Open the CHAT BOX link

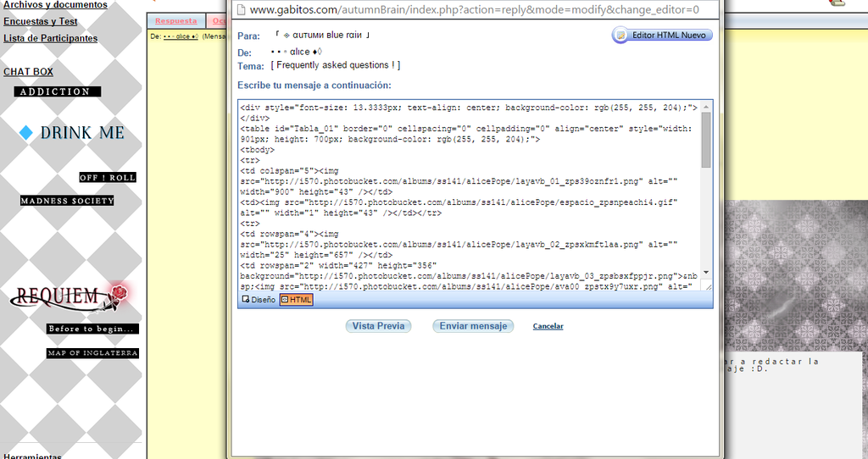pos(28,72)
